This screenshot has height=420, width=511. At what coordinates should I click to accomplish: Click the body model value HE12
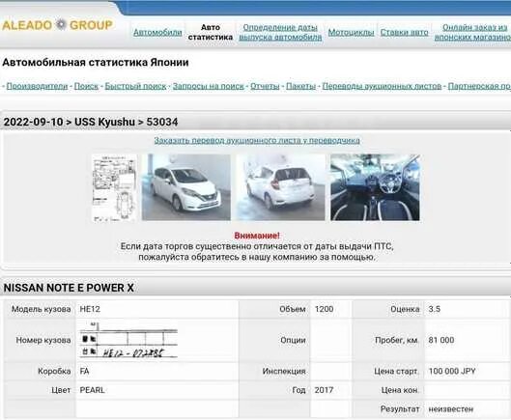[x=90, y=309]
